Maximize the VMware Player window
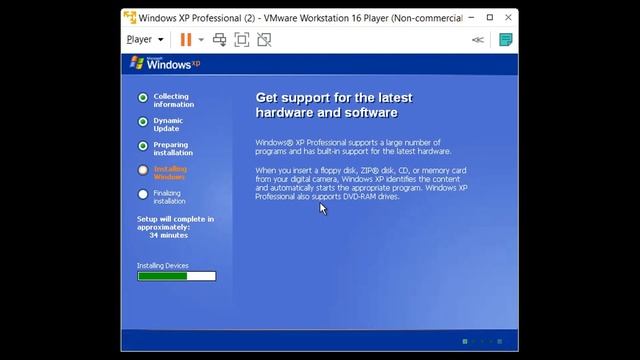This screenshot has height=360, width=640. (490, 18)
